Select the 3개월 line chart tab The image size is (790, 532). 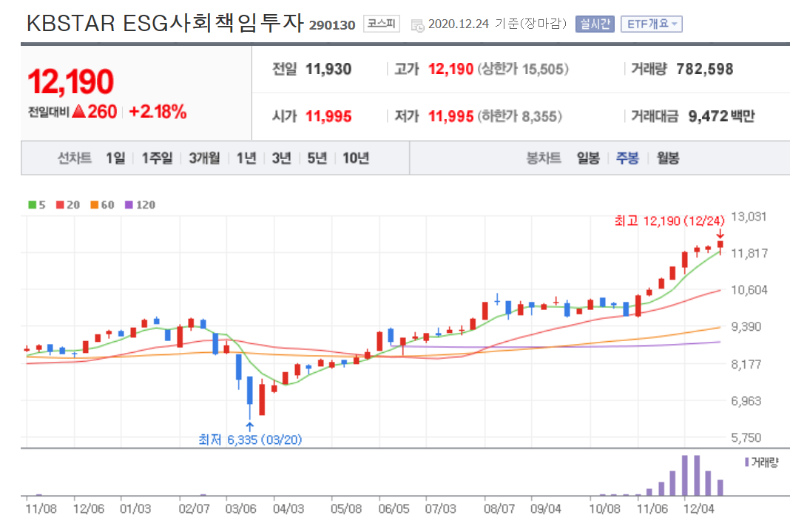(x=205, y=158)
